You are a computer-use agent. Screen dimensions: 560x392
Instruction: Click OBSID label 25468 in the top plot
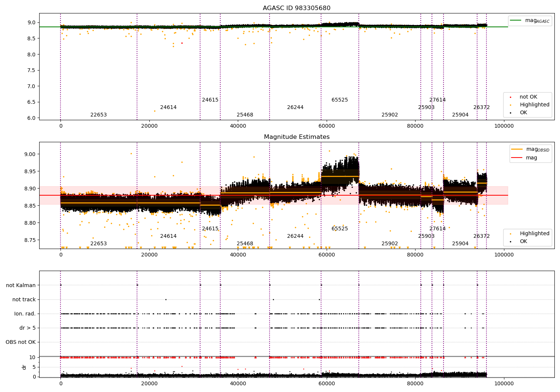coord(245,115)
